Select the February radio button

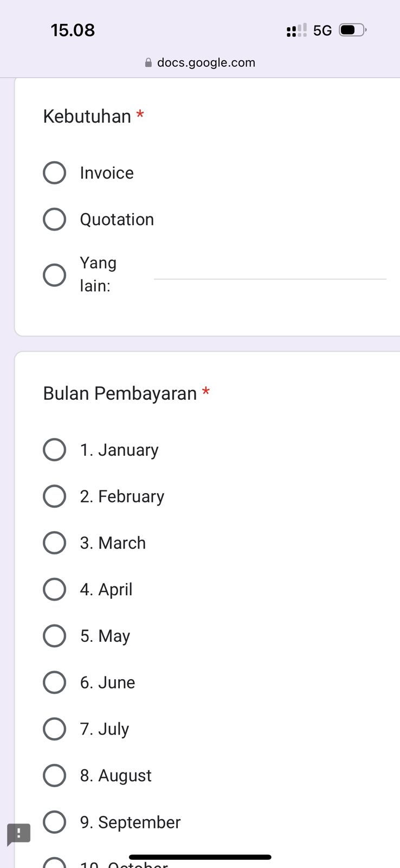[x=54, y=496]
